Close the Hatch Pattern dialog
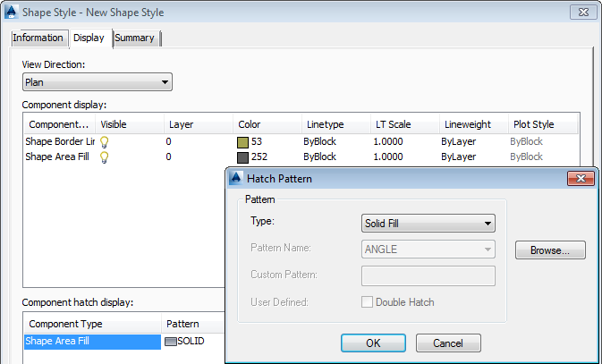The width and height of the screenshot is (602, 364). pyautogui.click(x=581, y=179)
